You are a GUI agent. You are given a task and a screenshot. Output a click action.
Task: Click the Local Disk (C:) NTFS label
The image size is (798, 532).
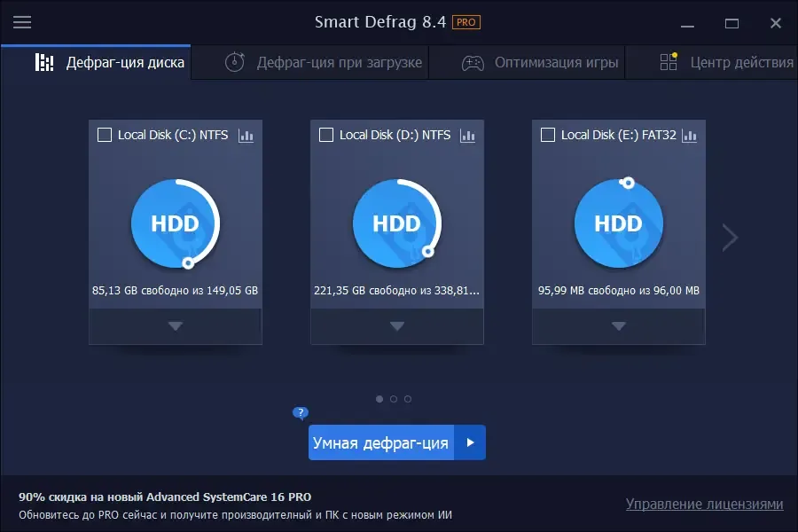pyautogui.click(x=173, y=135)
